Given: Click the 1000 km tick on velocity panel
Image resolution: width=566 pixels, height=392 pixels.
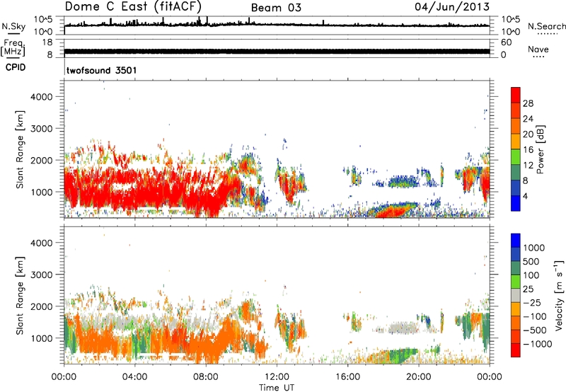Looking at the screenshot, I should (42, 338).
